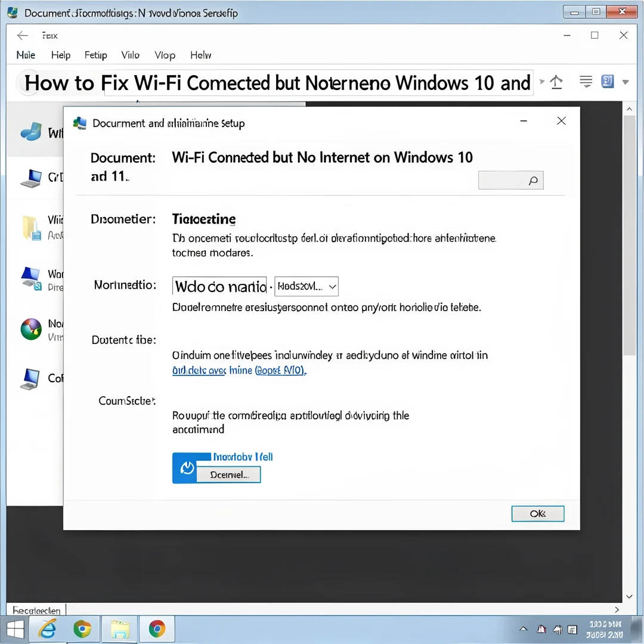
Task: Open the taskbar clock and date
Action: pyautogui.click(x=605, y=629)
